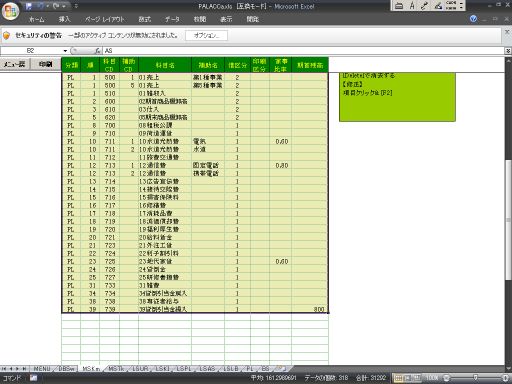
Task: Save the workbook from Quick Access toolbar
Action: (29, 6)
